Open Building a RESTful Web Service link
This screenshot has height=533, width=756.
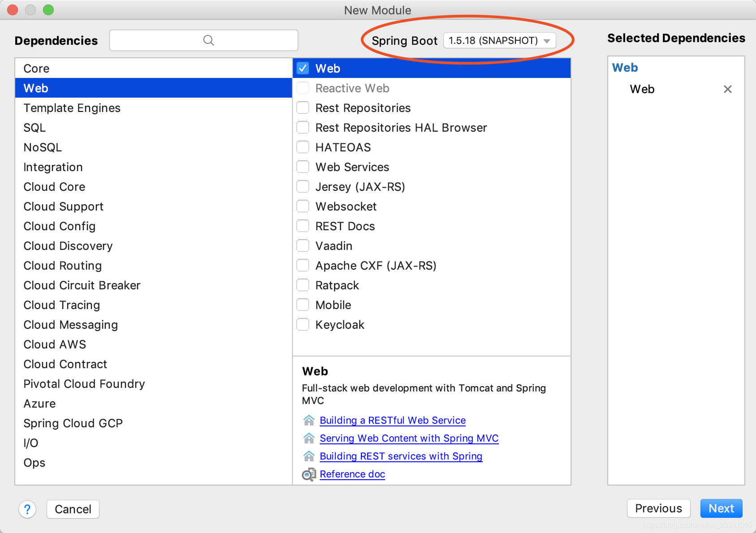[x=393, y=420]
